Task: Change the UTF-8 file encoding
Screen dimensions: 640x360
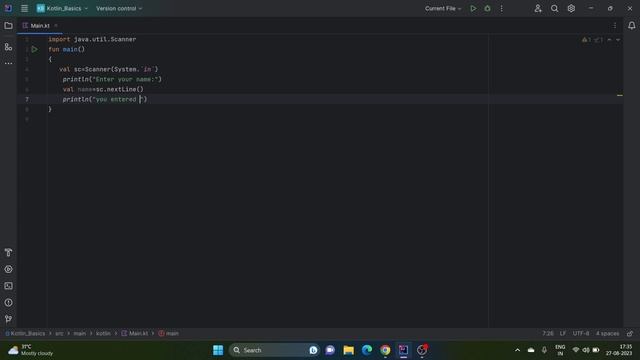Action: [581, 333]
